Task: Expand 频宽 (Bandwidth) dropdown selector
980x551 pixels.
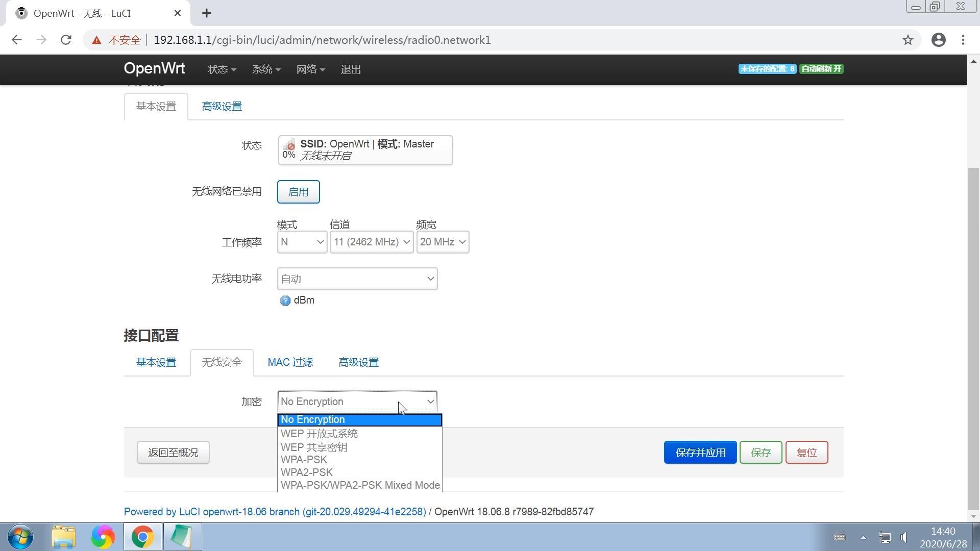Action: pyautogui.click(x=442, y=242)
